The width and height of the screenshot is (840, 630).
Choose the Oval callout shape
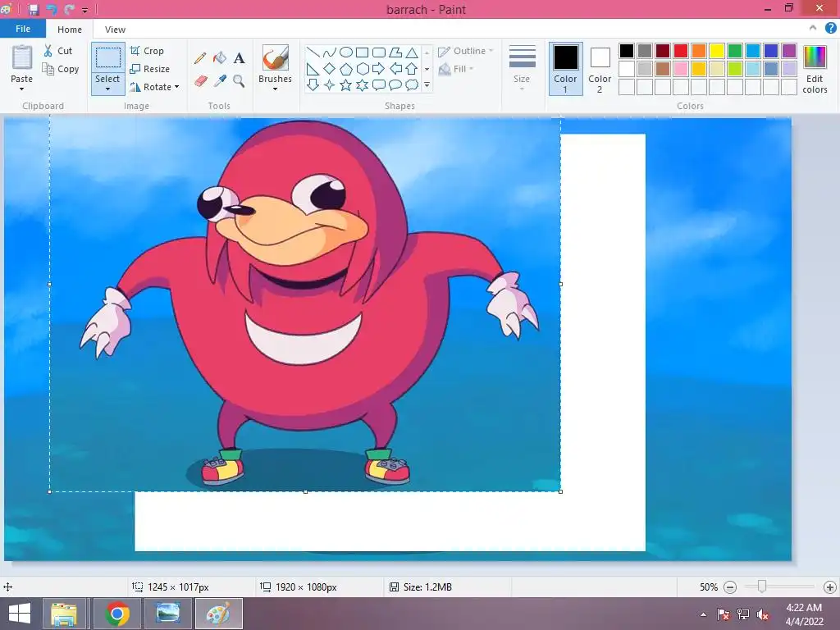395,84
